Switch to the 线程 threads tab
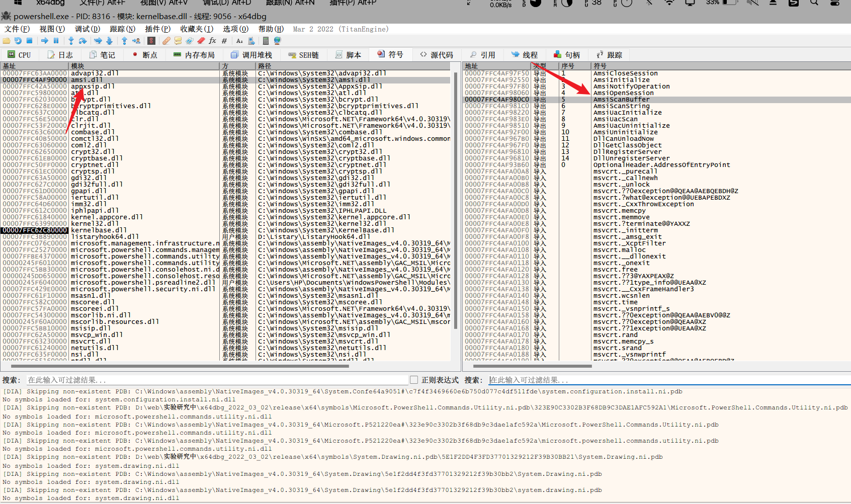The width and height of the screenshot is (851, 504). pyautogui.click(x=525, y=55)
